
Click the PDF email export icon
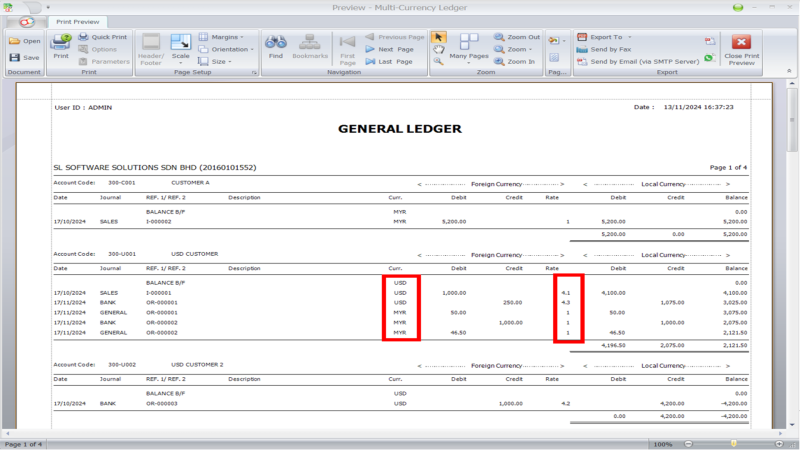click(x=710, y=41)
